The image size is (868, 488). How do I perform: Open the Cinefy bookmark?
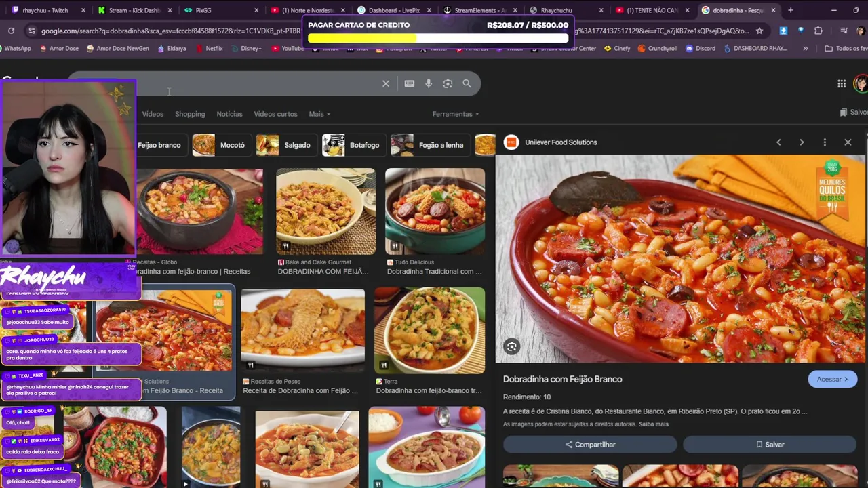(x=616, y=48)
